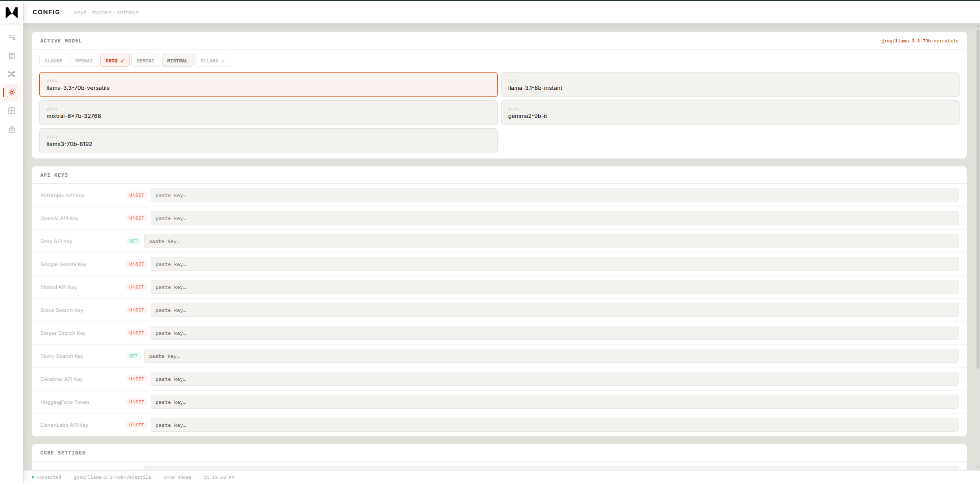The width and height of the screenshot is (980, 483).
Task: Click the 'ElevenLabs API Key' label
Action: pos(64,425)
